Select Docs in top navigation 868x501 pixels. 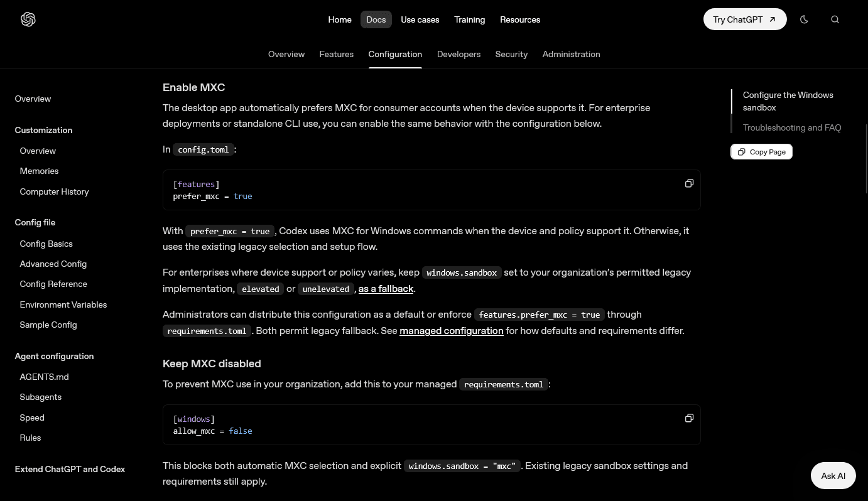(376, 19)
